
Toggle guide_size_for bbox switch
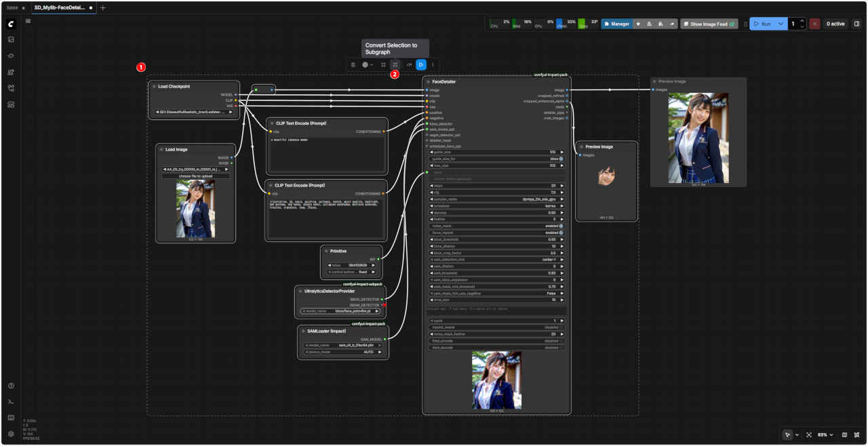(x=561, y=159)
